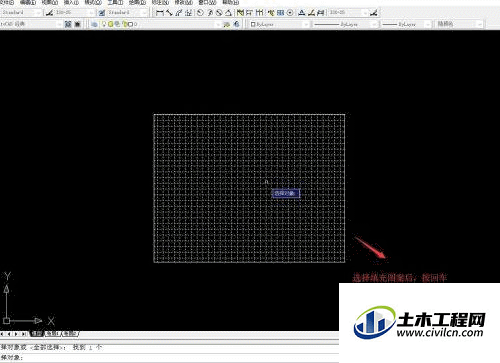Click the Layer Previous icon
This screenshot has height=363, width=500.
tap(236, 24)
